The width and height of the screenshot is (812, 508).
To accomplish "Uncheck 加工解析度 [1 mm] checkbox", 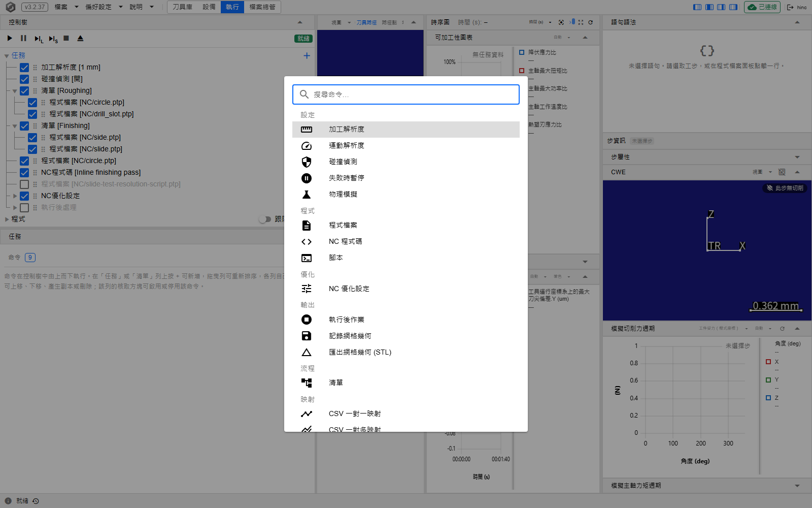I will coord(24,68).
